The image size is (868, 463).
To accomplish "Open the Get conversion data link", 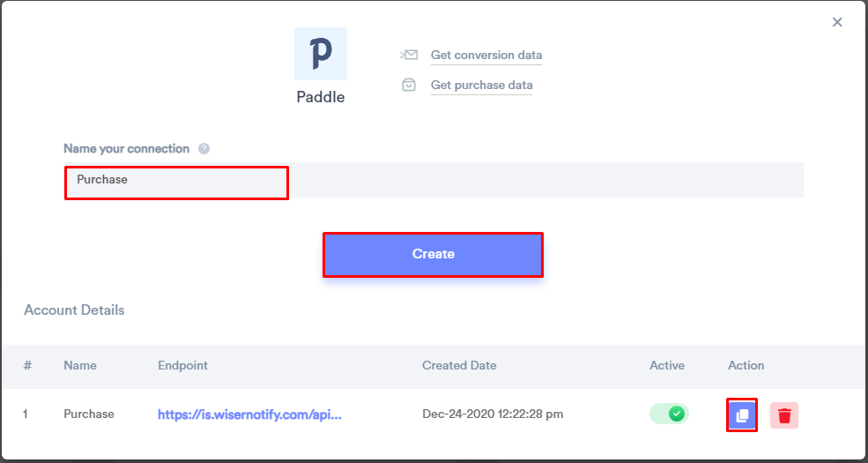I will pos(486,55).
